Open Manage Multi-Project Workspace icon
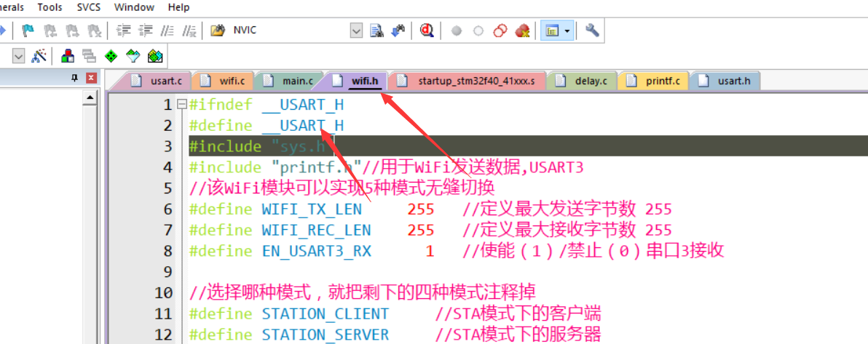Screen dimensions: 868x344 pyautogui.click(x=89, y=55)
